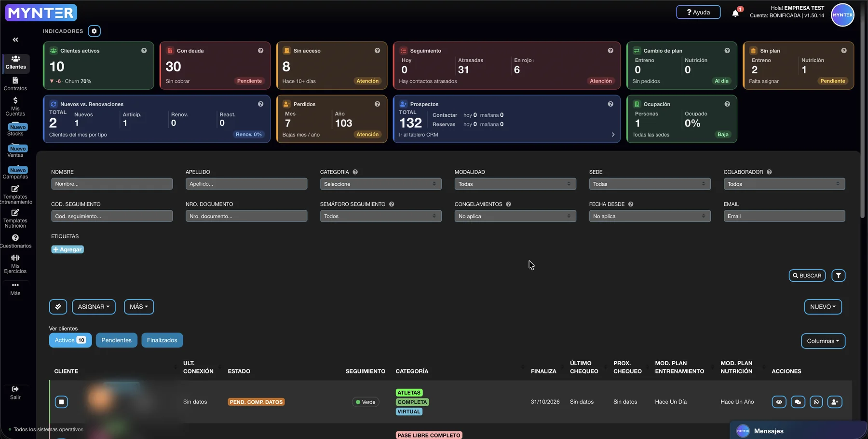This screenshot has height=439, width=868.
Task: Click help icon next to Categoria label
Action: (x=355, y=172)
